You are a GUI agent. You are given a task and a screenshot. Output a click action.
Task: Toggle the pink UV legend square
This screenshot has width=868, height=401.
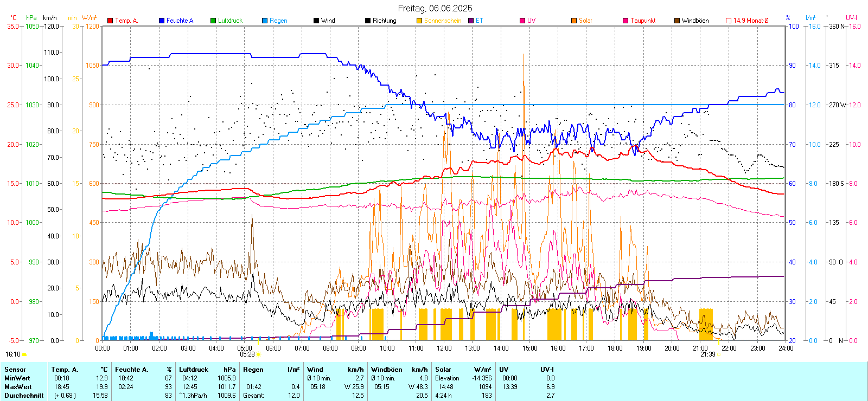click(522, 21)
